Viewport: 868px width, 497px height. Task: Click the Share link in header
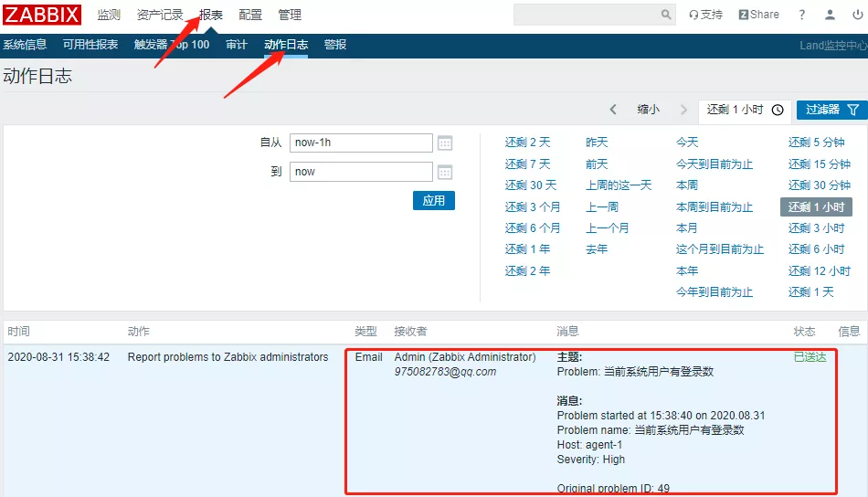pos(759,15)
